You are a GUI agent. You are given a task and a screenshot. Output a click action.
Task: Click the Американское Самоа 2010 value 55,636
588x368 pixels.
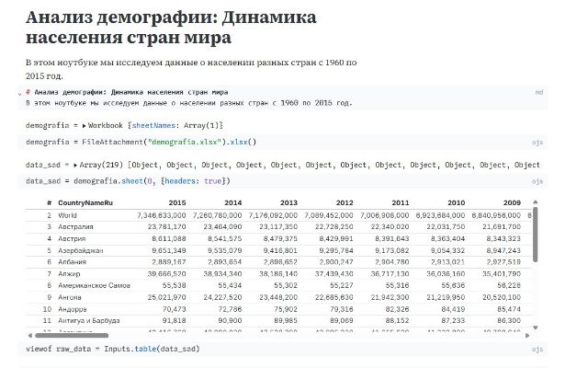[x=453, y=285]
